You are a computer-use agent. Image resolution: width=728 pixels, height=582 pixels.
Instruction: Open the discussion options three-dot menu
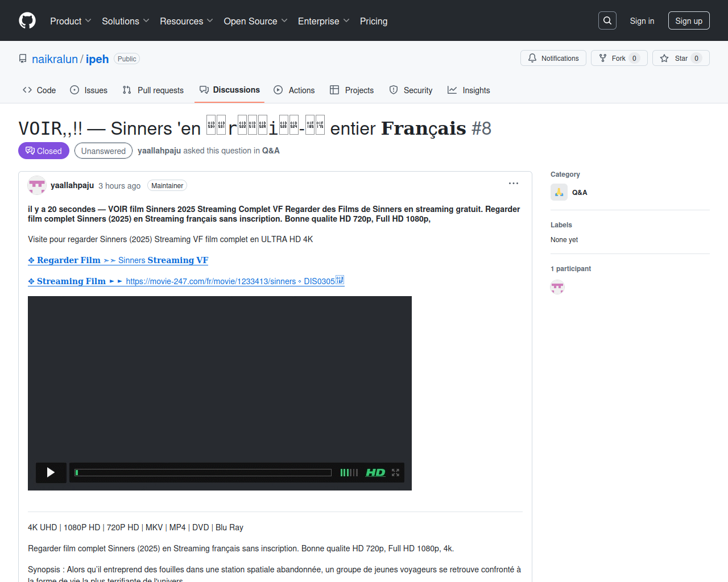tap(514, 184)
